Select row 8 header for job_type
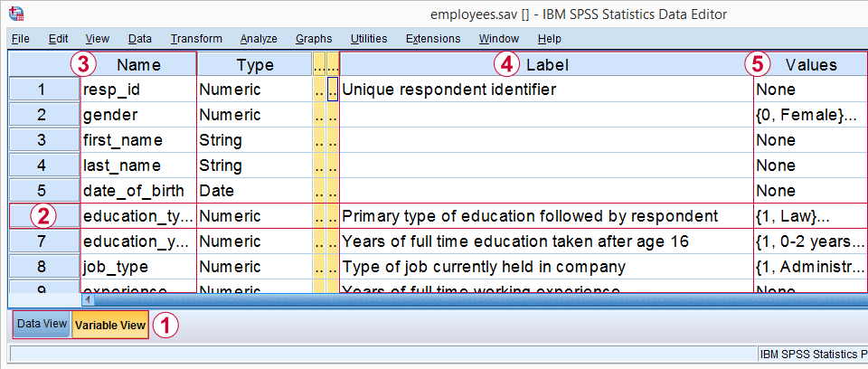 point(42,267)
